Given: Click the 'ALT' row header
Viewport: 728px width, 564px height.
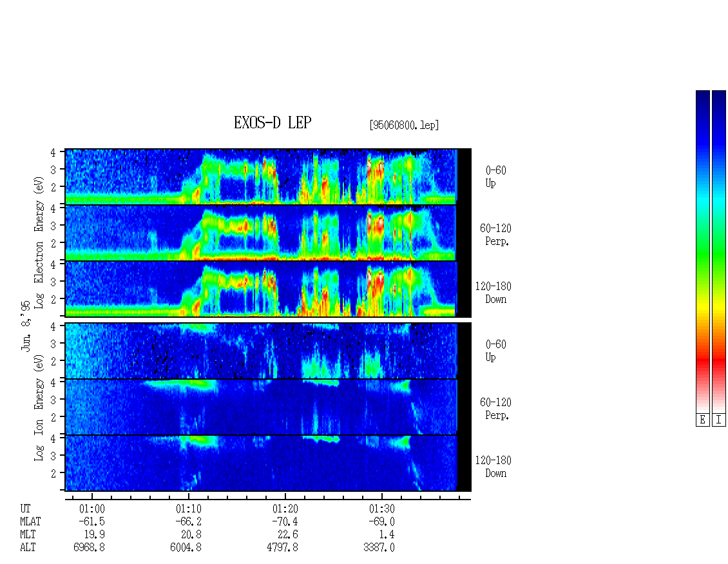Looking at the screenshot, I should coord(28,548).
